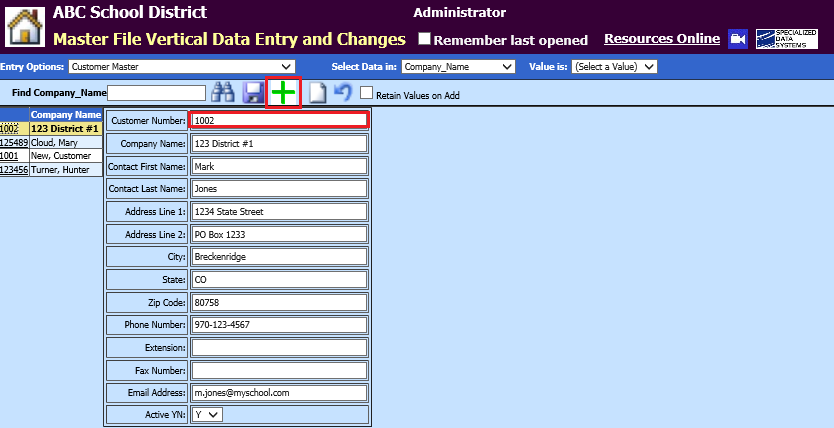The height and width of the screenshot is (428, 834).
Task: Click the blue undo arrow icon
Action: click(343, 93)
